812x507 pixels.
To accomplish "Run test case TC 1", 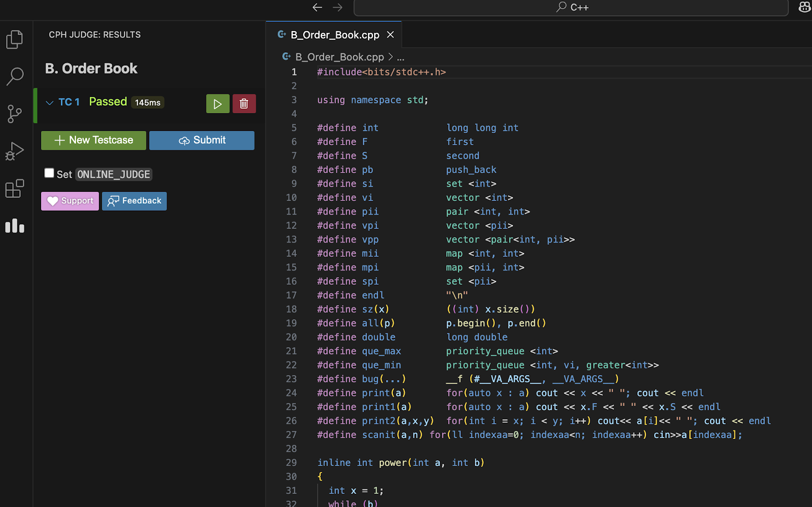I will (218, 104).
